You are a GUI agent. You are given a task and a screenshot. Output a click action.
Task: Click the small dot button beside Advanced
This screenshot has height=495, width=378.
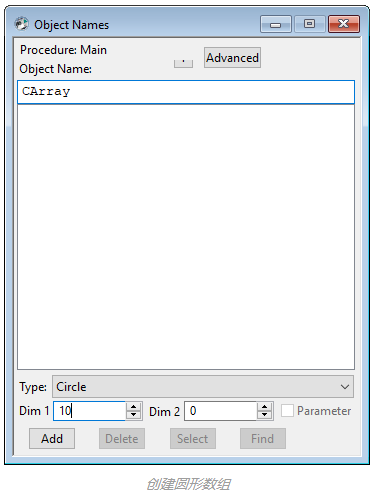pos(183,63)
